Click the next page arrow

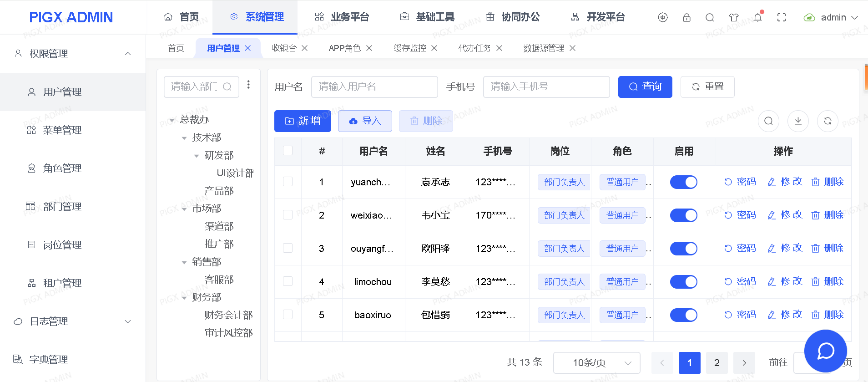click(744, 363)
